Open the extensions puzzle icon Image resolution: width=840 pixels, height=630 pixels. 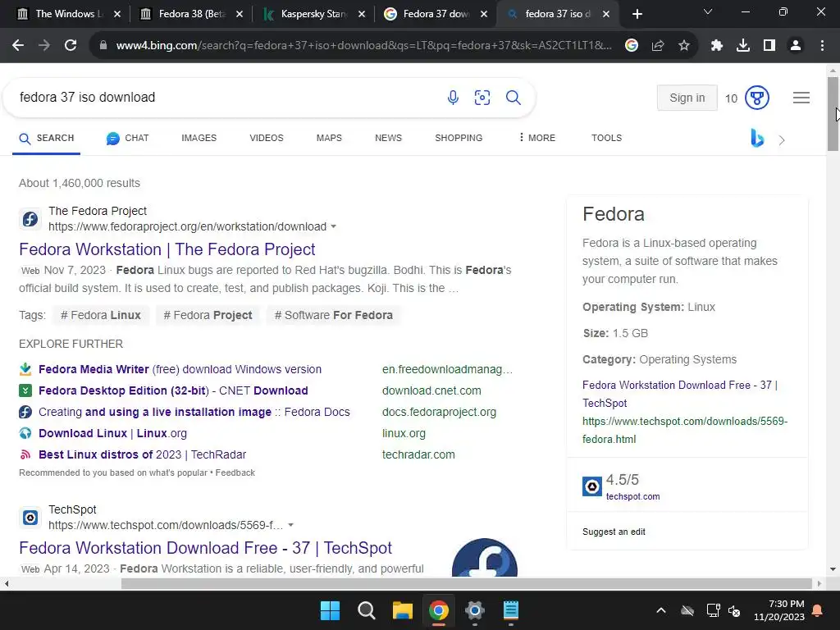tap(717, 46)
